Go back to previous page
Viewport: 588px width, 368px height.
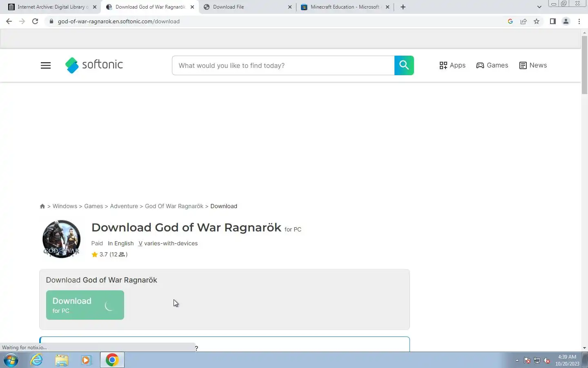coord(9,21)
